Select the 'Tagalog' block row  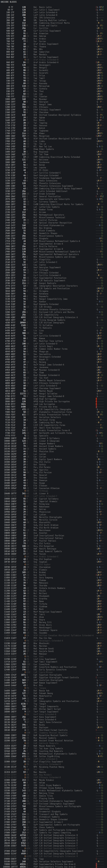54,123
